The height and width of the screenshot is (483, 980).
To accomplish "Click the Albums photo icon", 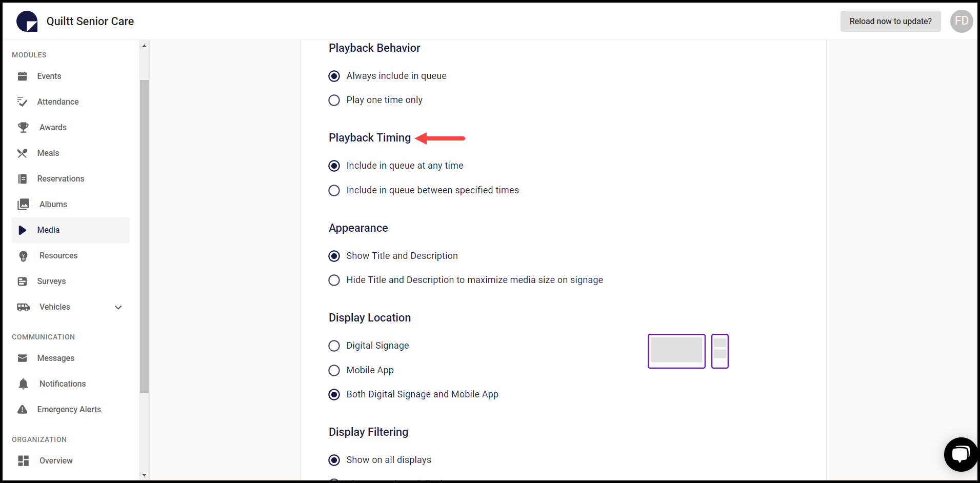I will tap(23, 205).
